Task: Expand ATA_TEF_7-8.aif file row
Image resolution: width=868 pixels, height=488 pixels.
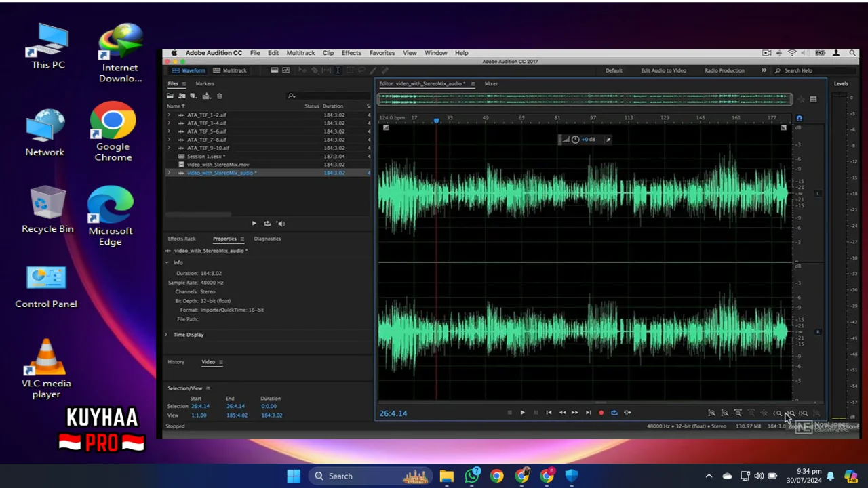Action: (x=169, y=140)
